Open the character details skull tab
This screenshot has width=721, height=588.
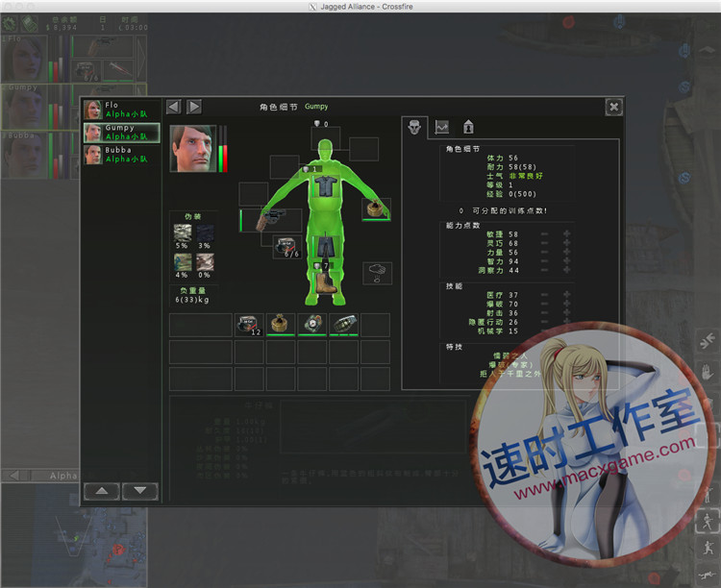pos(414,127)
